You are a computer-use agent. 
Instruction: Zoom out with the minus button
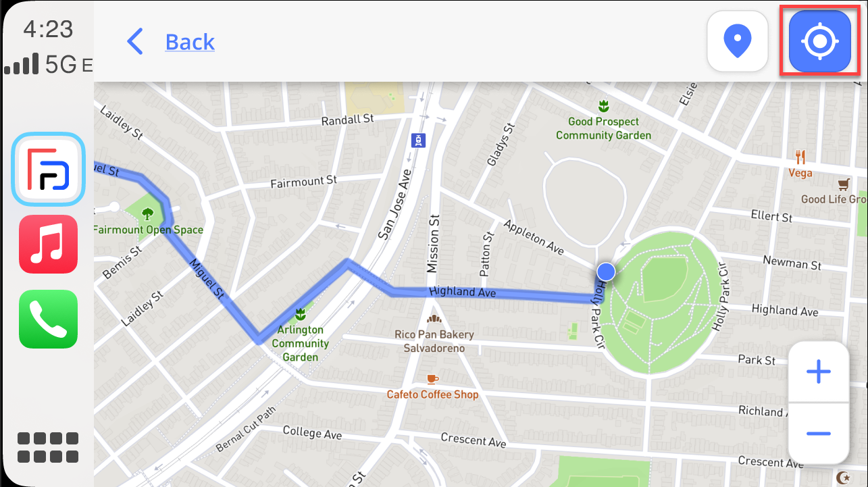819,433
